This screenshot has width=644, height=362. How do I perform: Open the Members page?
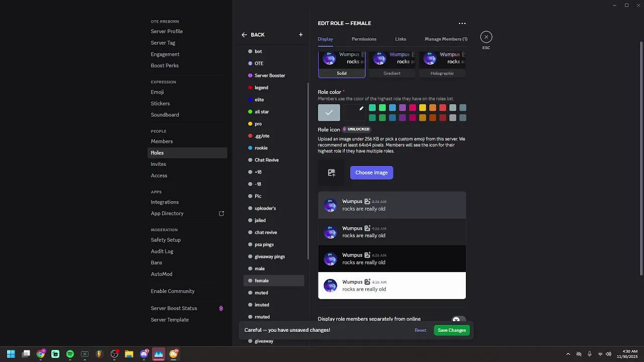[162, 141]
